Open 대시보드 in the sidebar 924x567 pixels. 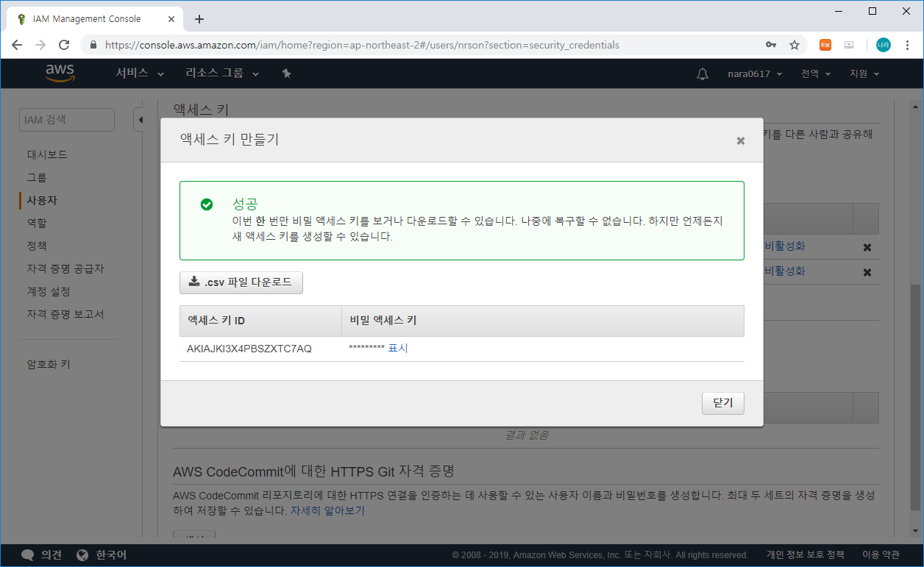click(47, 154)
